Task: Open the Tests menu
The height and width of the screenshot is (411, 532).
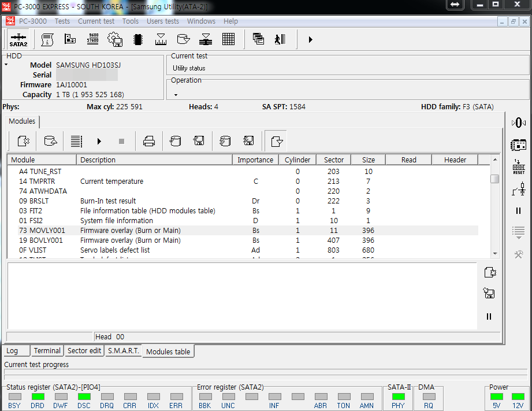Action: [x=62, y=21]
